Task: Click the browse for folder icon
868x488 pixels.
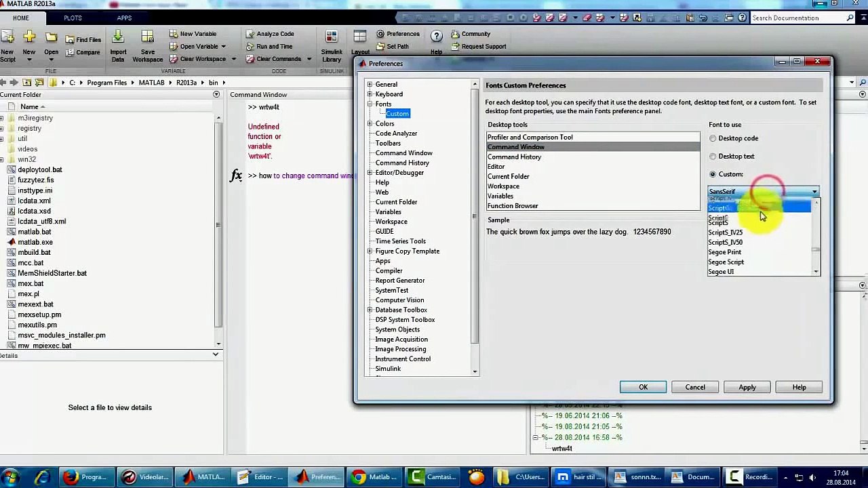Action: point(39,83)
